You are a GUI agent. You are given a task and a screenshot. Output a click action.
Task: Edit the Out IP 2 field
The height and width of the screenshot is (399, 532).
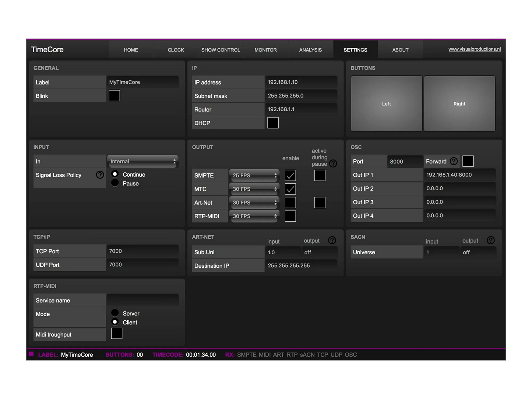[460, 188]
